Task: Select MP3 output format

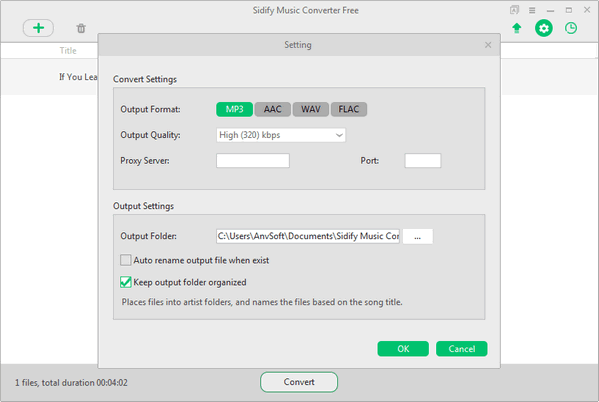Action: click(234, 109)
